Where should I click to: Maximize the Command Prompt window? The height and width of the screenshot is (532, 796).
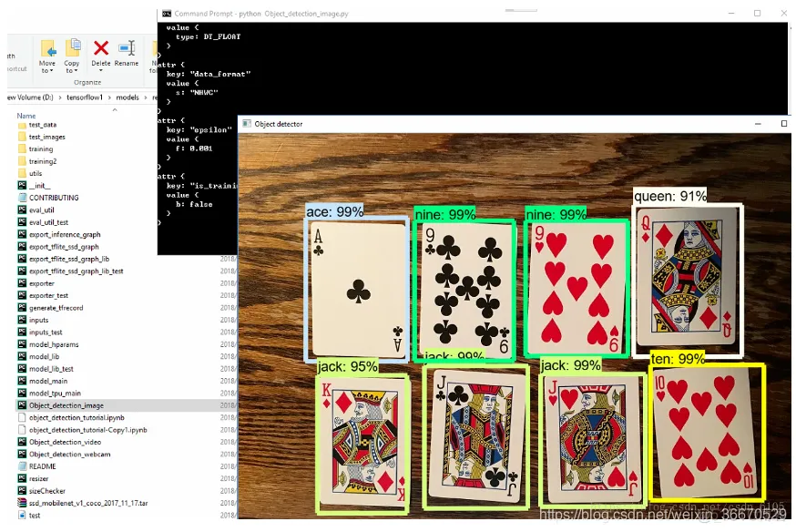(x=758, y=13)
